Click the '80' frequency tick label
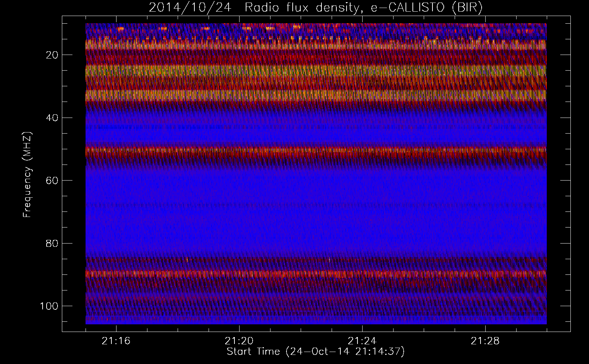The height and width of the screenshot is (364, 589). 52,243
